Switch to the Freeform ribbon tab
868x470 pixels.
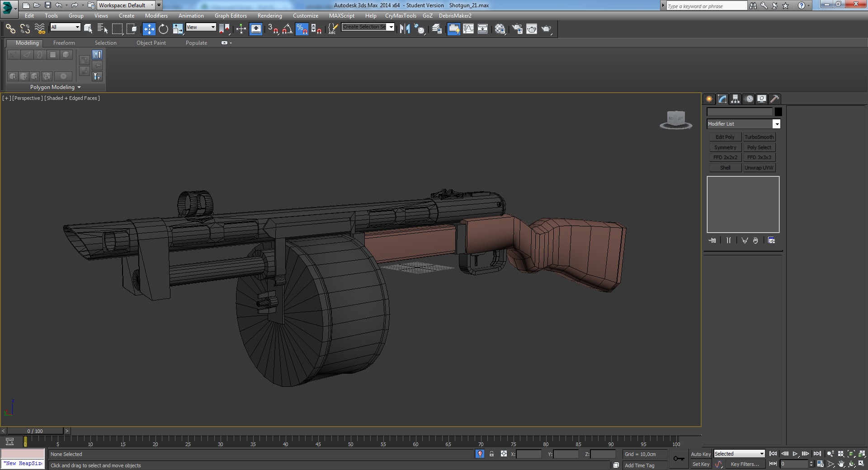click(x=64, y=43)
